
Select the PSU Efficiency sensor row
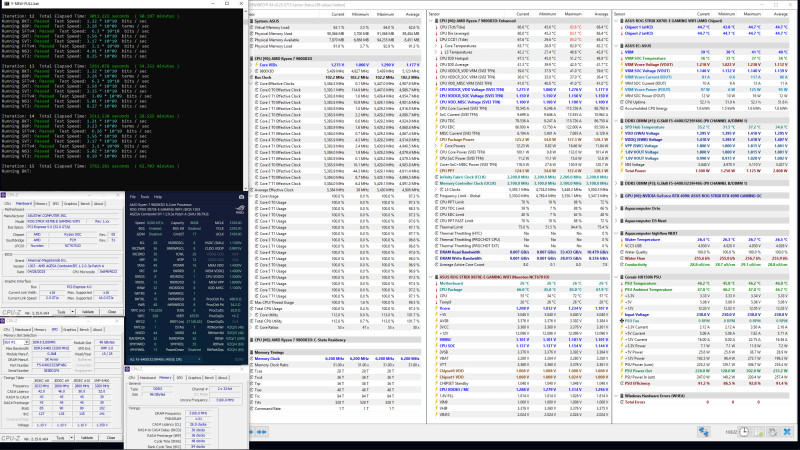click(x=704, y=383)
